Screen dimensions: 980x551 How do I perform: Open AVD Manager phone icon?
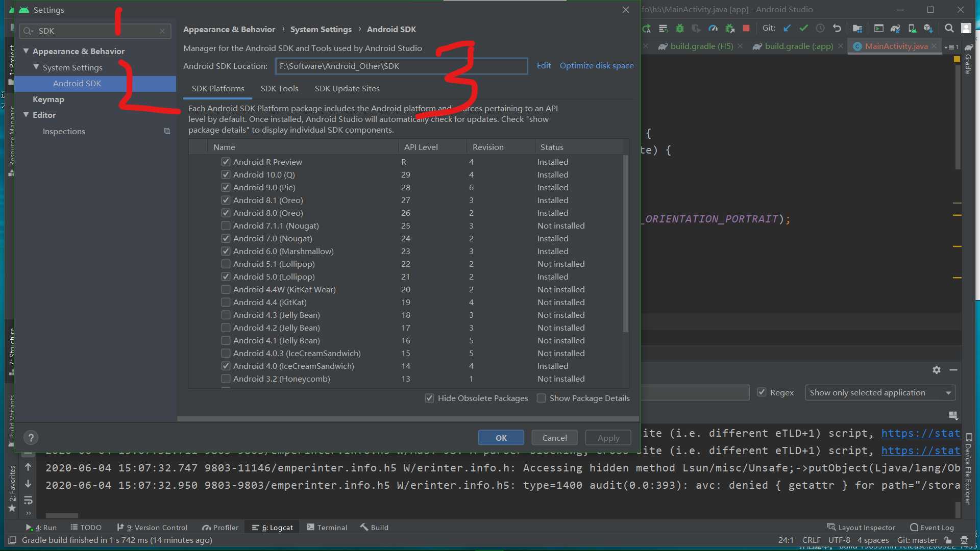pos(912,29)
